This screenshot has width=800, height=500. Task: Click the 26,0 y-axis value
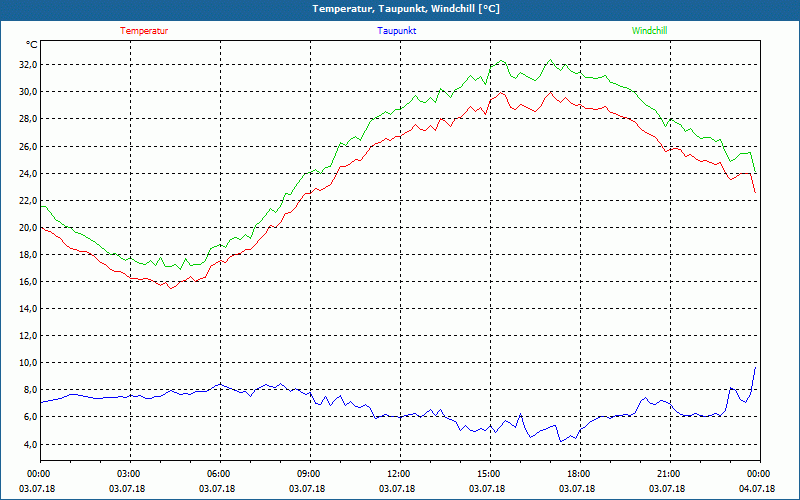point(28,146)
